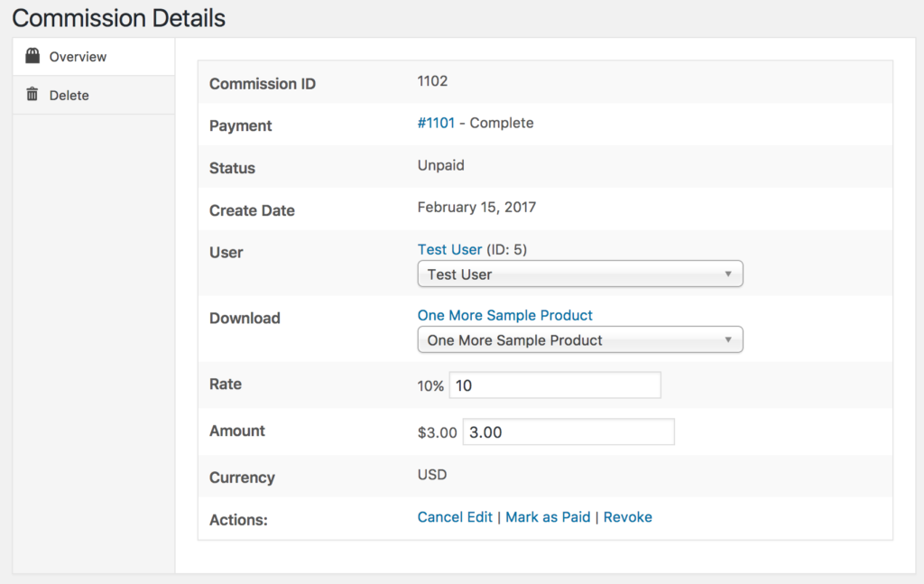Screen dimensions: 924x584
Task: Select the Commission ID value 1102
Action: pos(432,80)
